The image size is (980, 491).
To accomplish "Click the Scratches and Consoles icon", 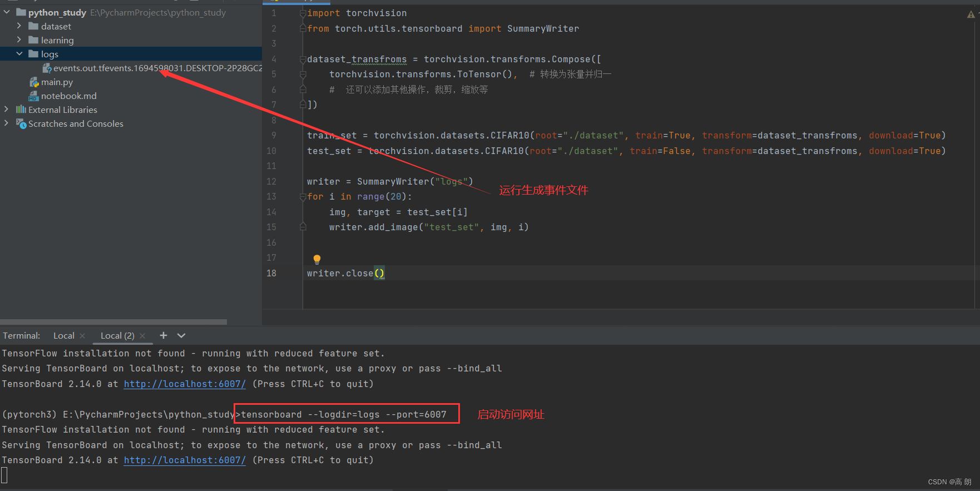I will click(x=21, y=123).
